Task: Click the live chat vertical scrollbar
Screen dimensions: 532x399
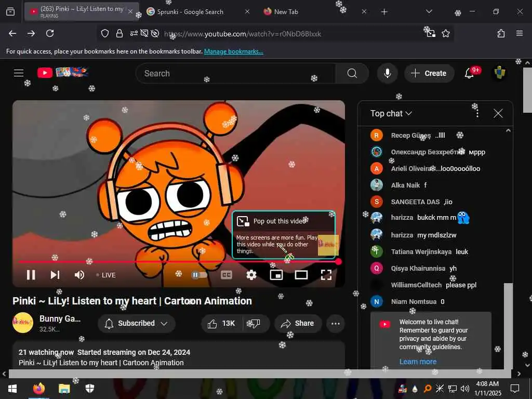Action: click(x=508, y=326)
